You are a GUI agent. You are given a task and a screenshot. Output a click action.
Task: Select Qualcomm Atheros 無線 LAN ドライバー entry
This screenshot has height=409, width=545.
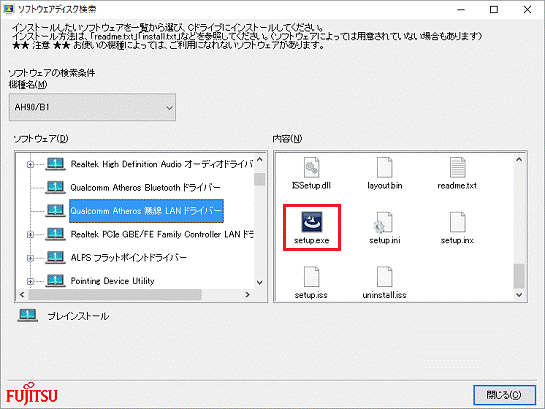pyautogui.click(x=146, y=211)
